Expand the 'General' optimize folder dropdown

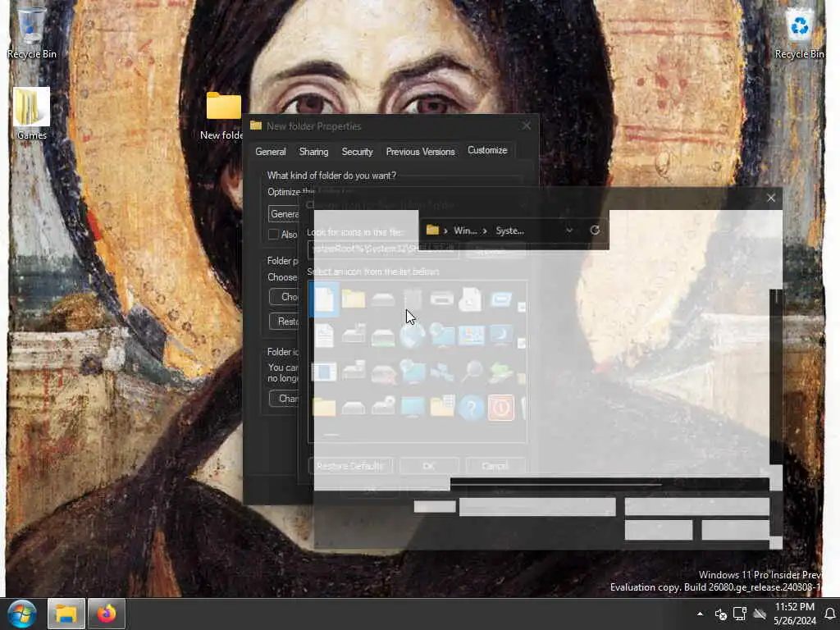[x=284, y=214]
